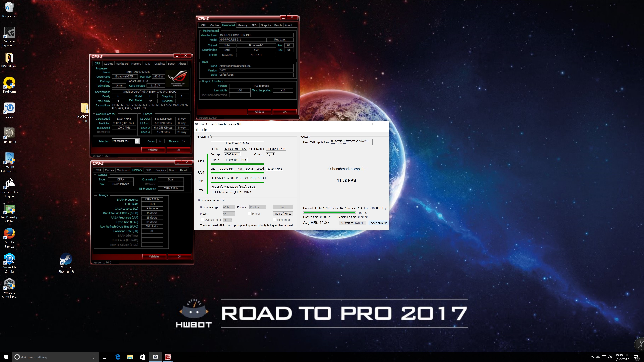
Task: Switch to Graphics tab in Memory CPU-Z window
Action: [161, 170]
